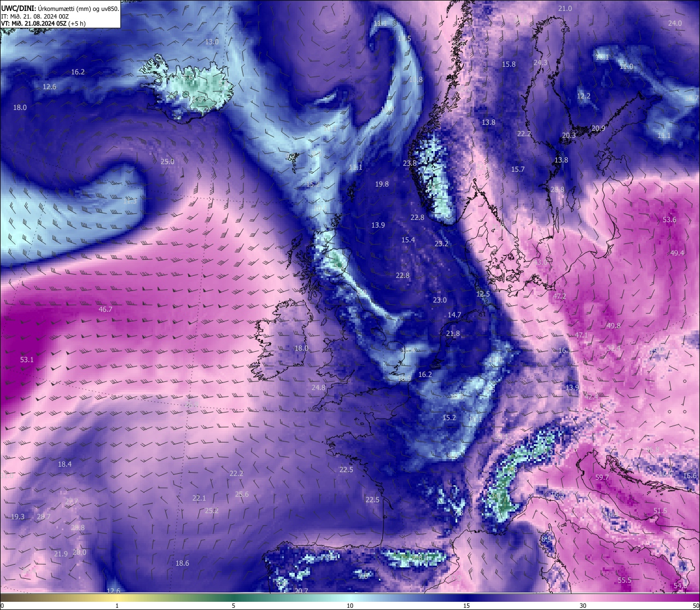Click the map value 25.2
The width and height of the screenshot is (700, 610).
click(212, 511)
